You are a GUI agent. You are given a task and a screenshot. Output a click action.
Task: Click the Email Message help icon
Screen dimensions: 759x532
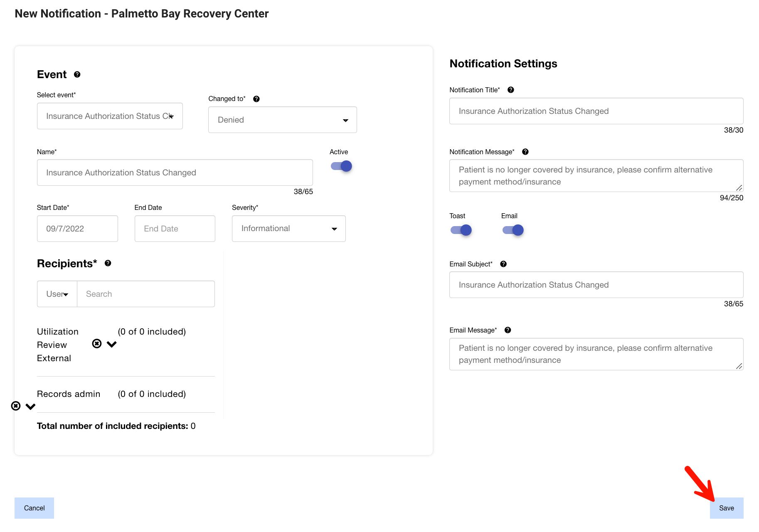point(508,330)
